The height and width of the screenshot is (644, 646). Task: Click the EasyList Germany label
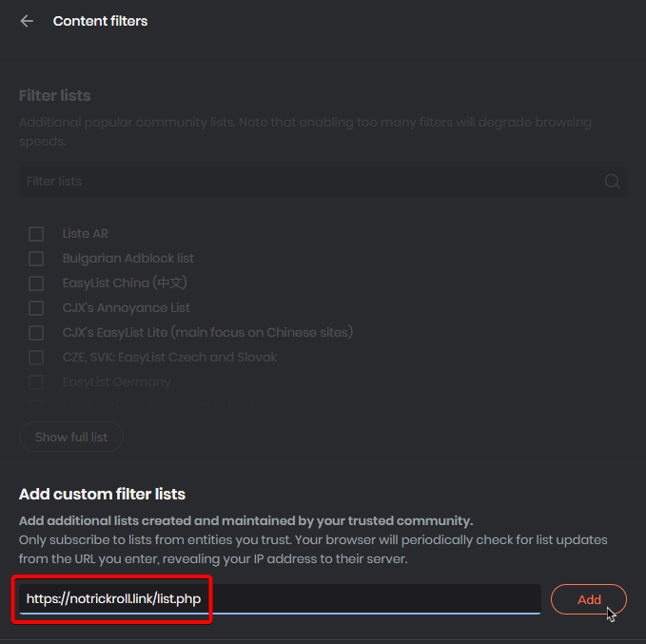pyautogui.click(x=117, y=382)
